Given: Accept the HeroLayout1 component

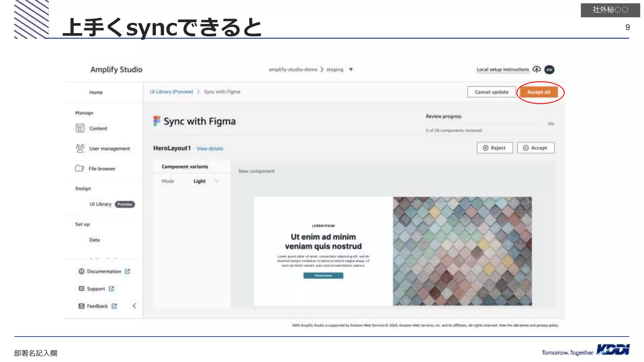Looking at the screenshot, I should pos(536,148).
